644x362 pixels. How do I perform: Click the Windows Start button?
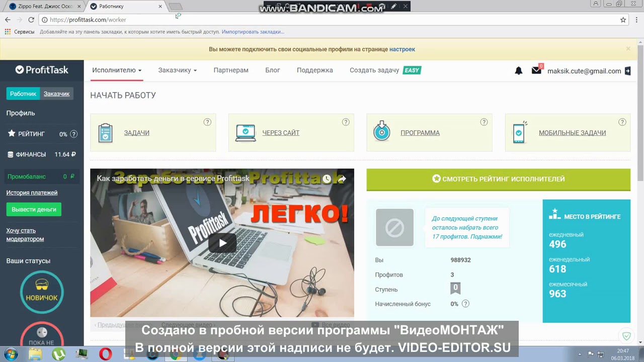point(11,354)
